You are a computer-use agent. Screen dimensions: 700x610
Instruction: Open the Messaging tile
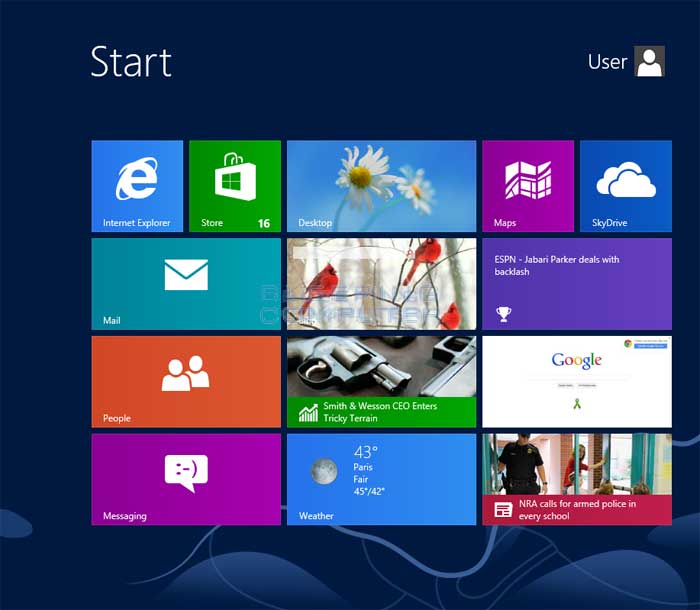tap(186, 479)
